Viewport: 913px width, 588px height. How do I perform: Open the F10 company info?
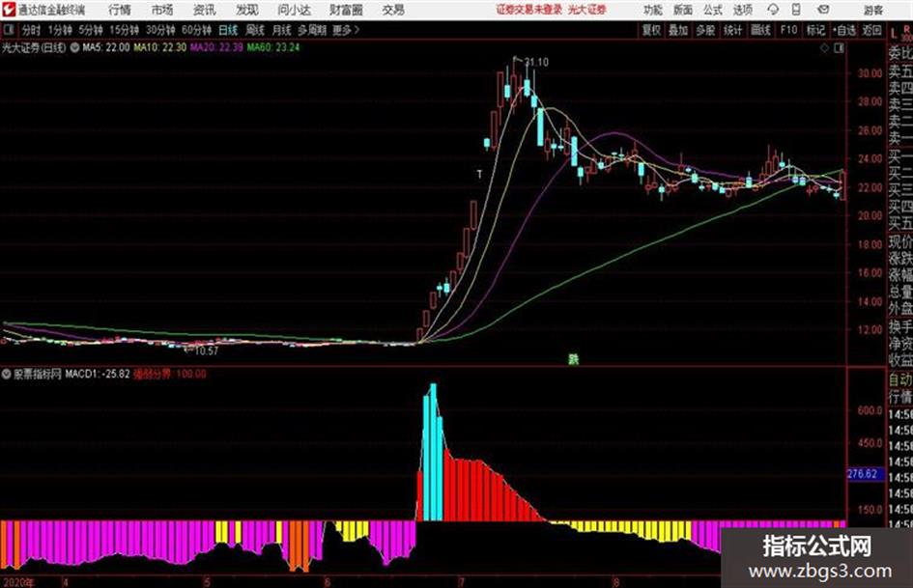click(x=788, y=30)
